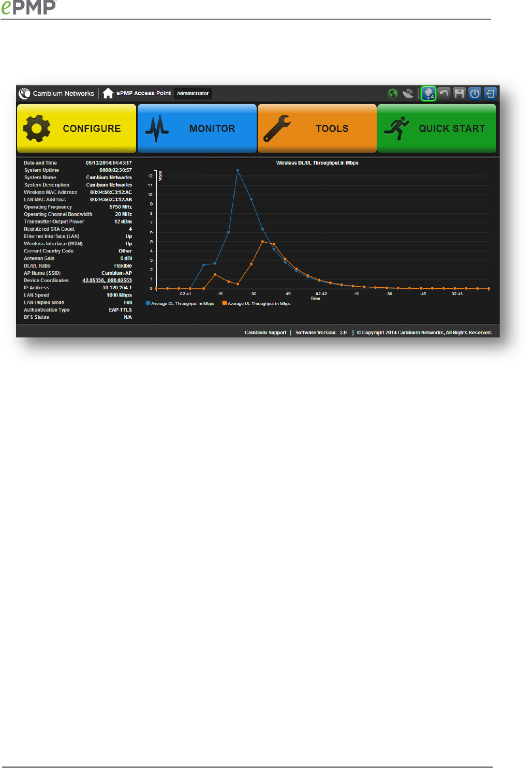Click the 'ePMP Access Point' title text
The width and height of the screenshot is (532, 768).
pos(143,93)
